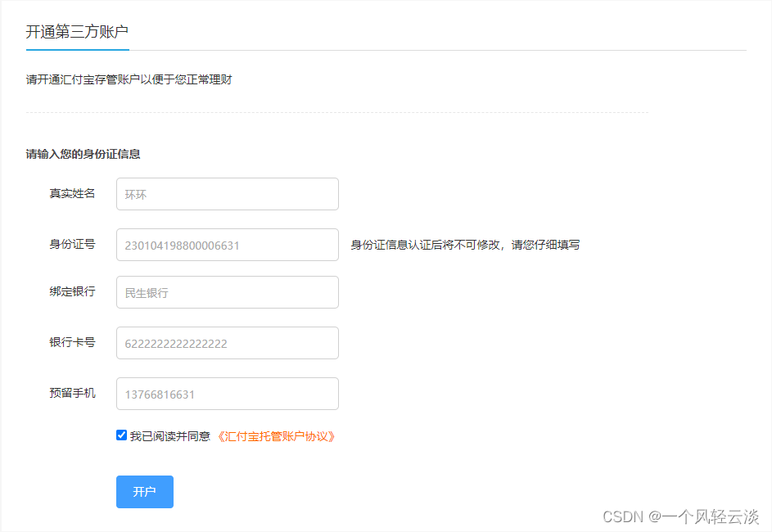Click the 银行卡号 label
Viewport: 772px width, 532px height.
click(x=72, y=342)
